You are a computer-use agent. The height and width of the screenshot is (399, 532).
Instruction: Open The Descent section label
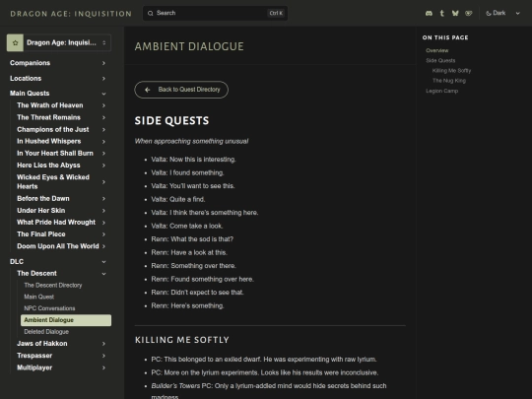37,274
